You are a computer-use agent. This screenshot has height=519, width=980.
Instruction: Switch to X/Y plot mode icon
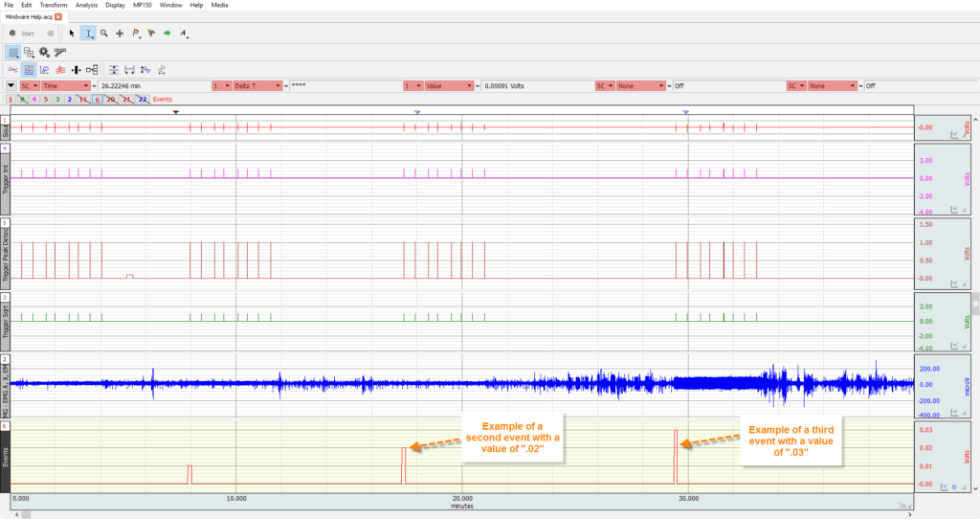click(x=44, y=69)
